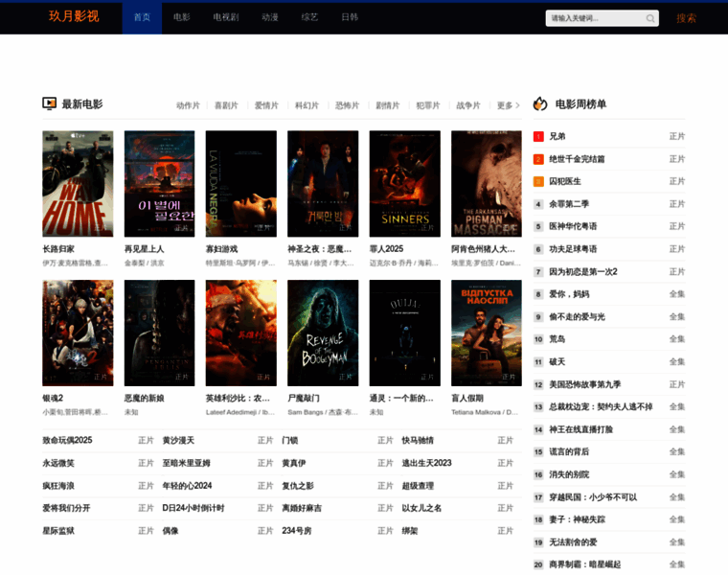Click rank 3 badge for 囚犯医生
Screen dimensions: 728x575
(x=538, y=181)
